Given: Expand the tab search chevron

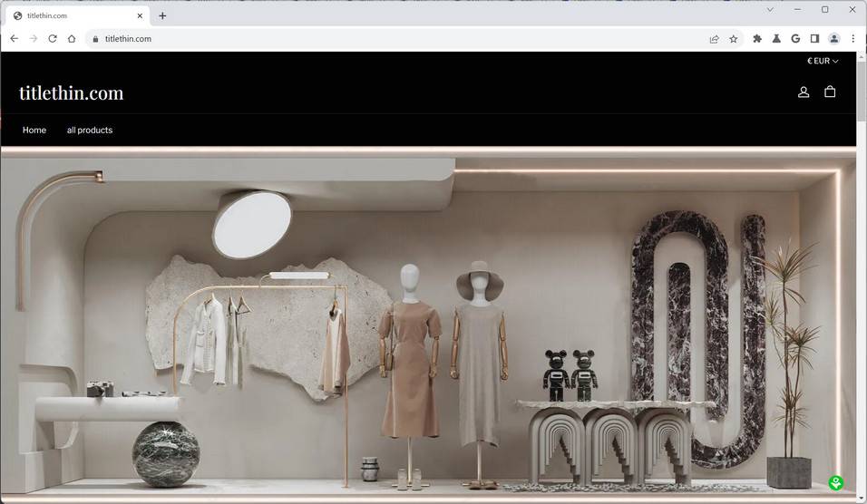Looking at the screenshot, I should coord(770,9).
